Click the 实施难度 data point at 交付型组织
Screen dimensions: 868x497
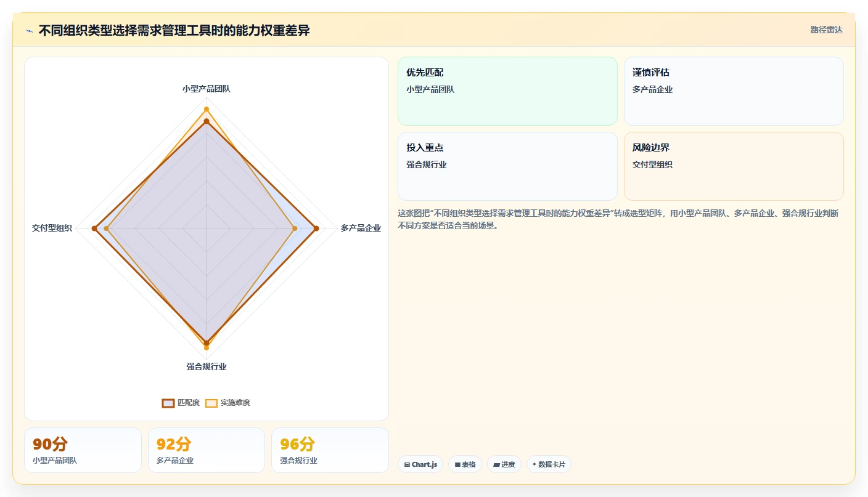106,228
